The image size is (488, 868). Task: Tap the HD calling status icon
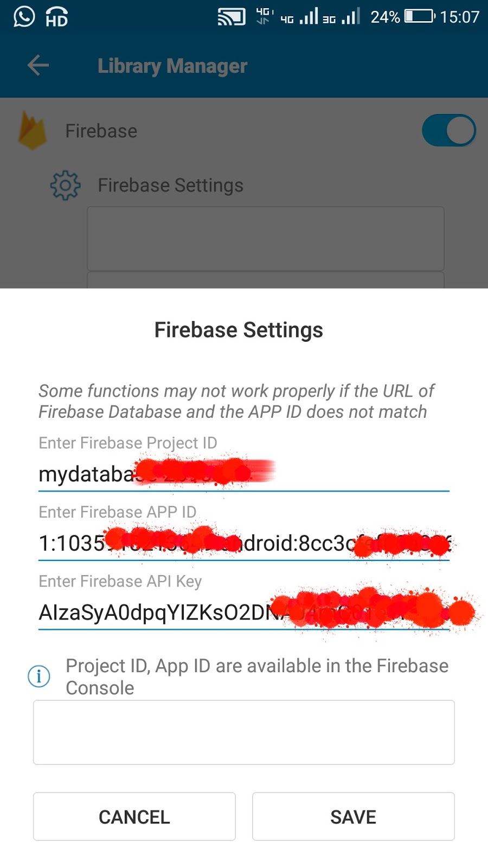pyautogui.click(x=57, y=17)
